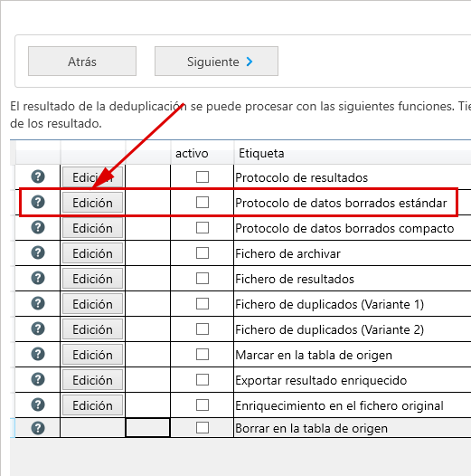Check Exportar resultado enriquecido
Viewport: 471px width, 476px height.
(x=203, y=380)
